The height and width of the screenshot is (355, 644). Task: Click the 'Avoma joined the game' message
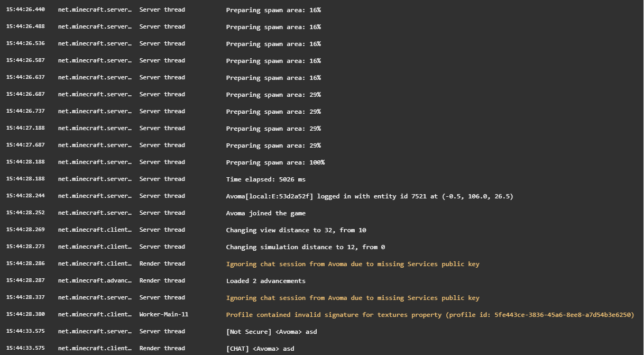pyautogui.click(x=266, y=213)
